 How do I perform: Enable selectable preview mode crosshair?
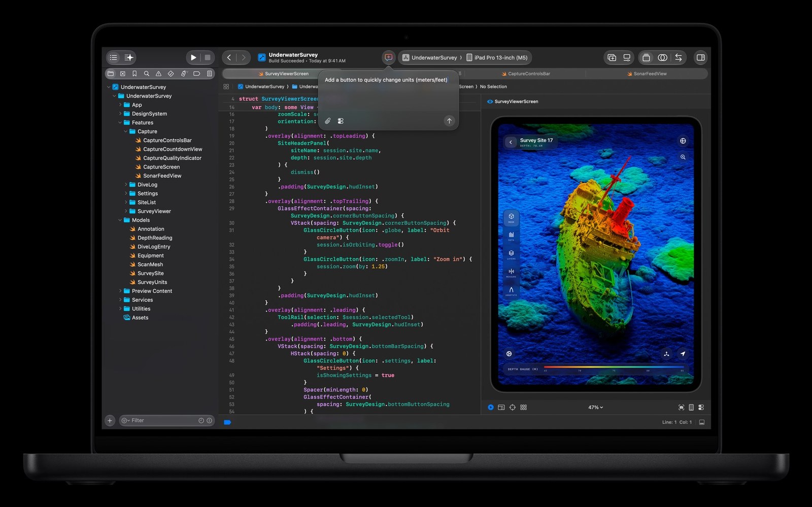513,408
